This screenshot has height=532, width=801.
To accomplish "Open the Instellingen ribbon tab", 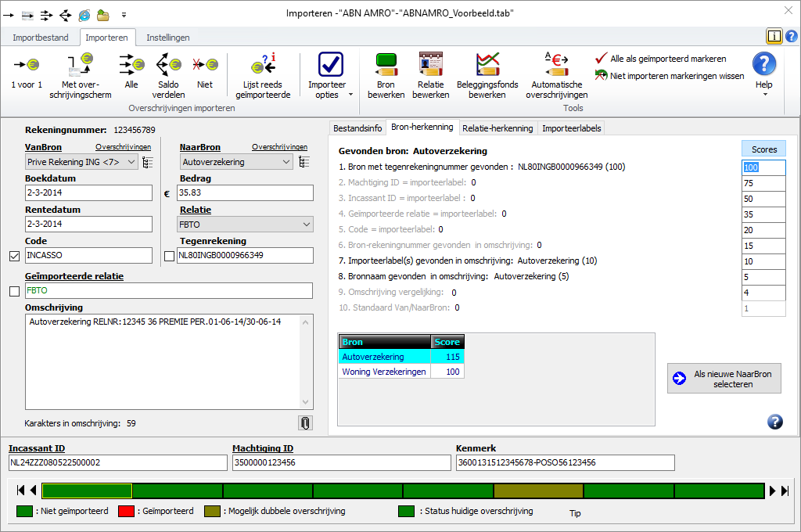I will pos(167,38).
